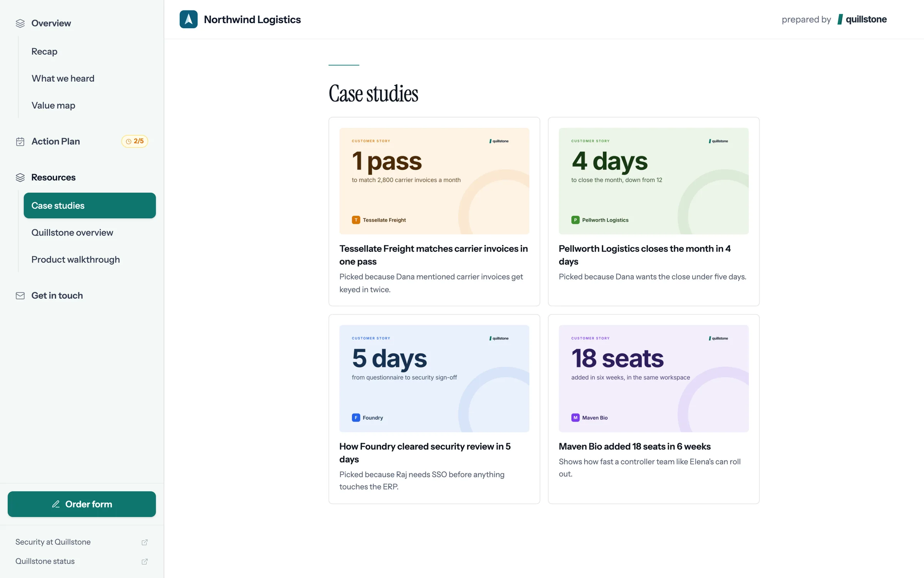Click the Northwind Logistics arrow logo icon

coord(188,19)
